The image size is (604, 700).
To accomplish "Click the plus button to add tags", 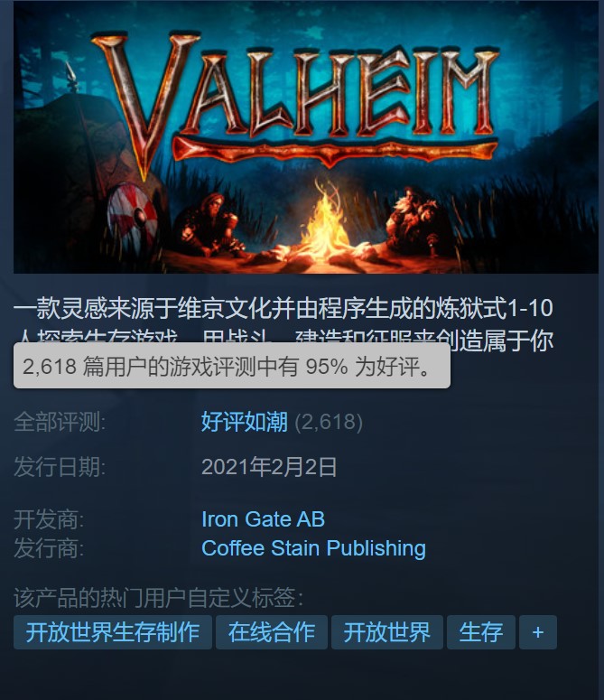I will tap(538, 632).
